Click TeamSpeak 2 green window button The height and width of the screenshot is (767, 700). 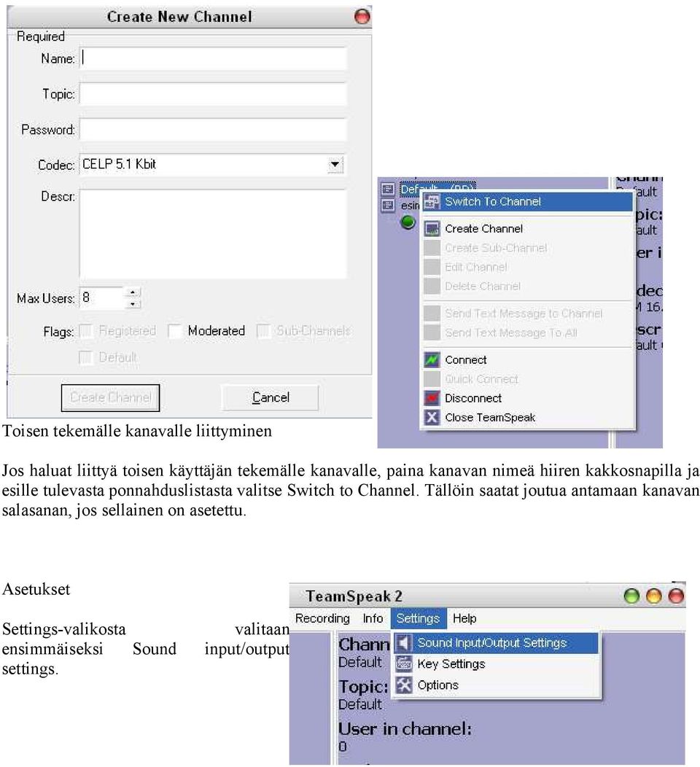click(631, 596)
